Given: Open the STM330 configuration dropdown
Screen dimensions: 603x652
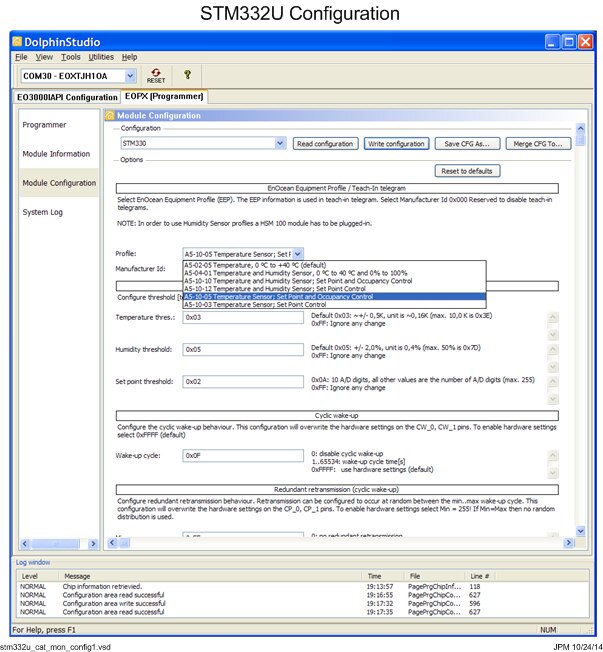Looking at the screenshot, I should (x=280, y=143).
